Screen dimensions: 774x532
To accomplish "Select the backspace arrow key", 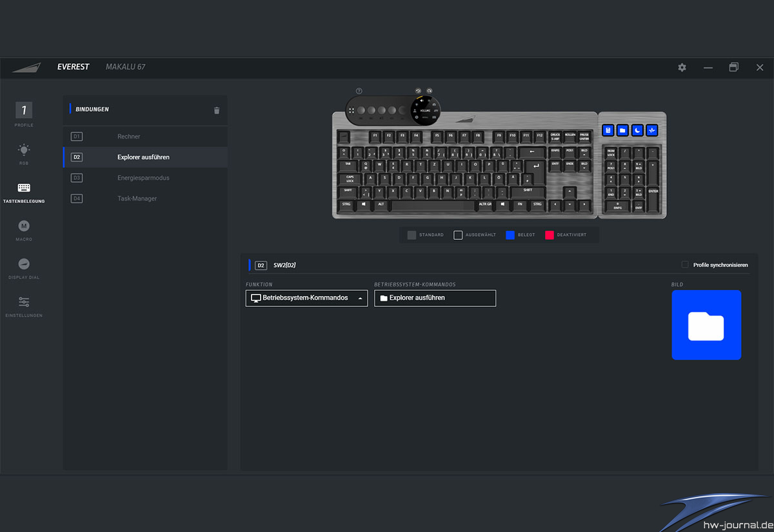I will [x=532, y=153].
